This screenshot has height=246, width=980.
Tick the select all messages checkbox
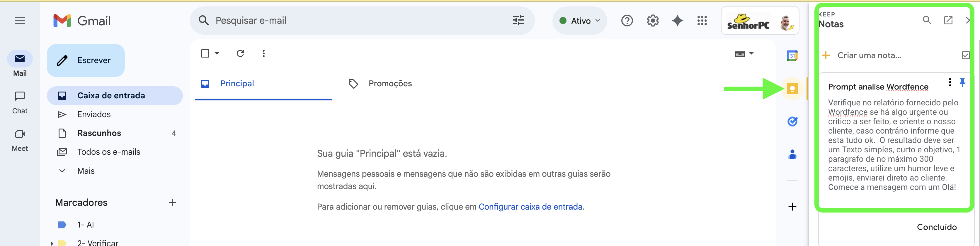point(205,53)
